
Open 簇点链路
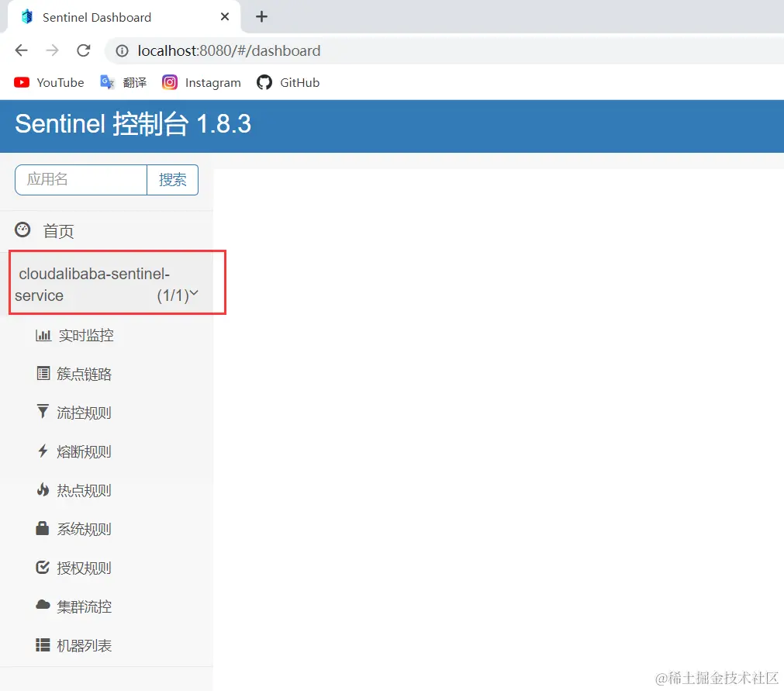tap(84, 374)
